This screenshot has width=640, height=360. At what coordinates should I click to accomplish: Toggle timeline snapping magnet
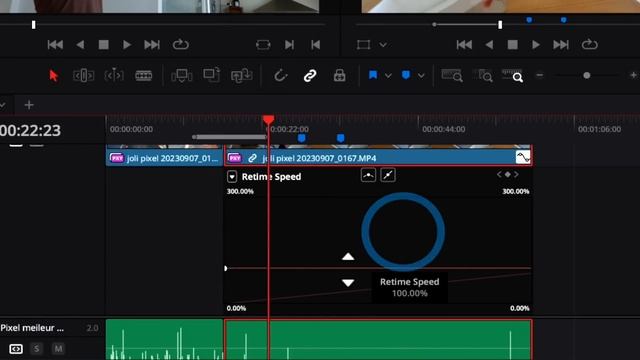tap(281, 76)
